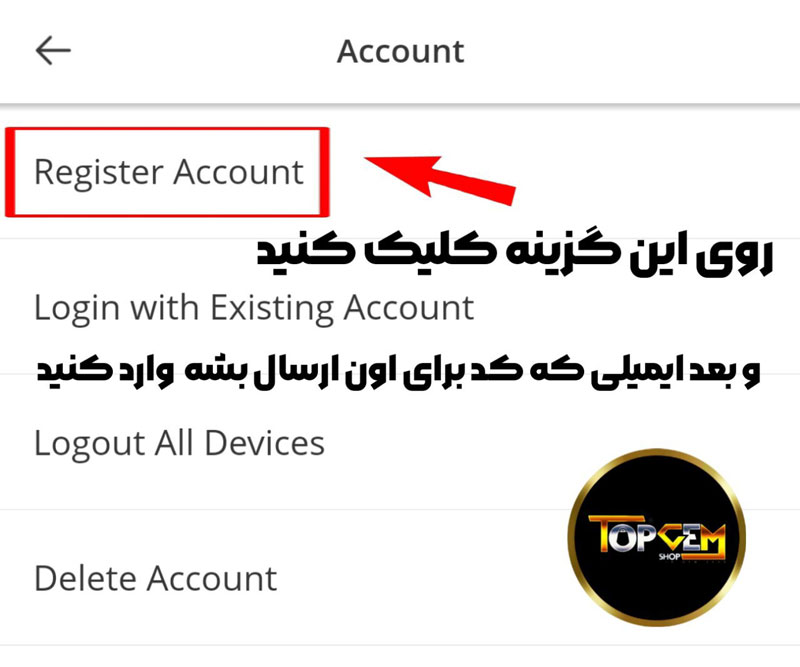Tap the Delete Account entry

click(156, 578)
